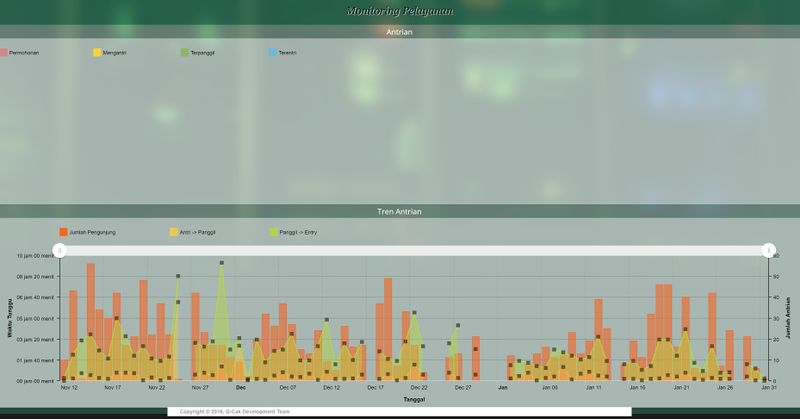Click the bold Dec month label
This screenshot has width=800, height=419.
tap(241, 388)
